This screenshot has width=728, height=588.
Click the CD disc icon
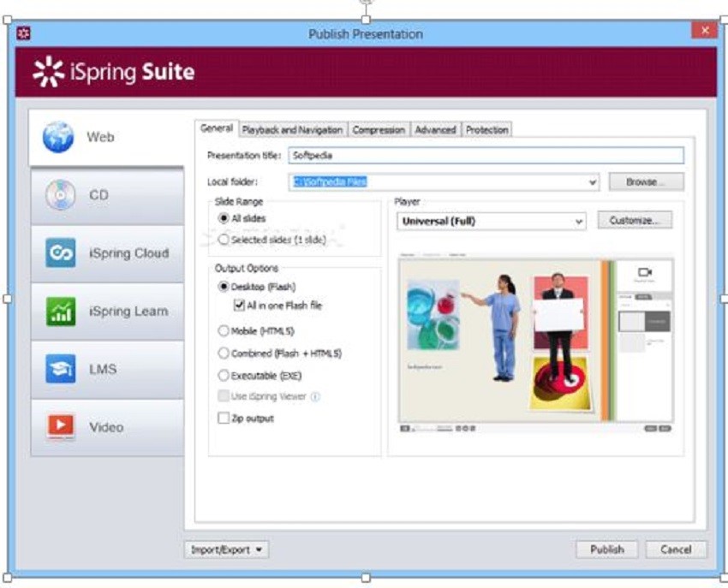coord(60,195)
